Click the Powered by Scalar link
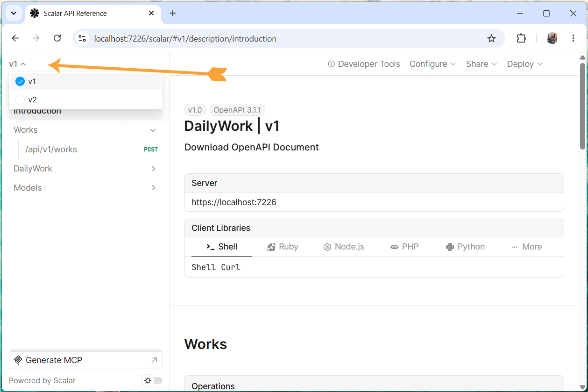The image size is (588, 392). [42, 380]
